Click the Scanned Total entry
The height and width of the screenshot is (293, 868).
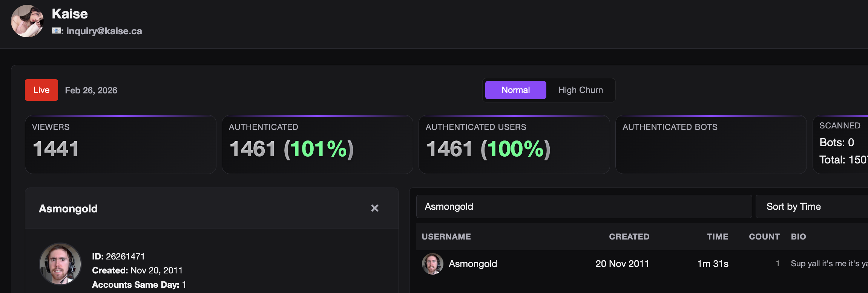[x=843, y=160]
